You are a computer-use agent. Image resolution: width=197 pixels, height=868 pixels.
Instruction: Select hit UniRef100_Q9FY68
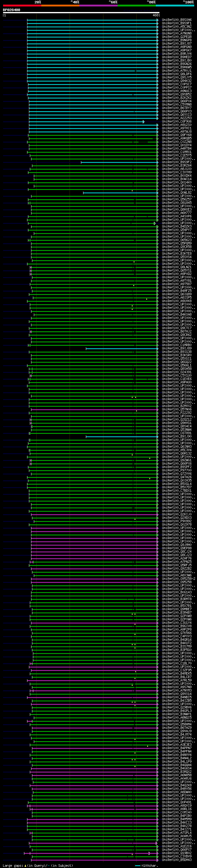[x=177, y=135]
